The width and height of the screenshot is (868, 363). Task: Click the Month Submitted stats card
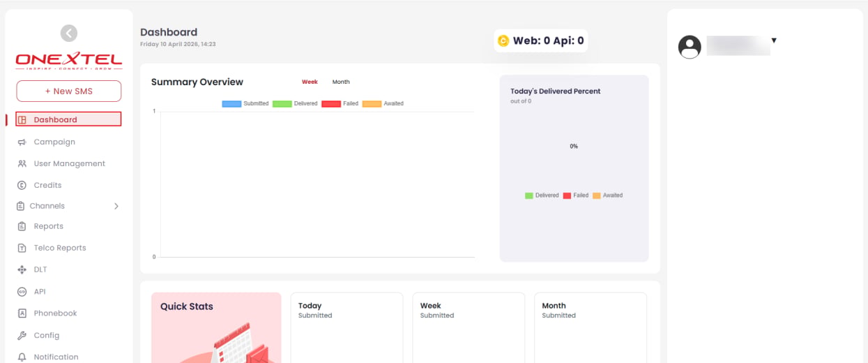pyautogui.click(x=591, y=327)
